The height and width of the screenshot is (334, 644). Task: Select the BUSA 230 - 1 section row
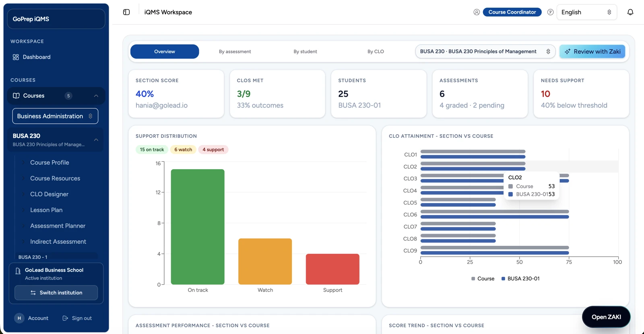[x=56, y=257]
